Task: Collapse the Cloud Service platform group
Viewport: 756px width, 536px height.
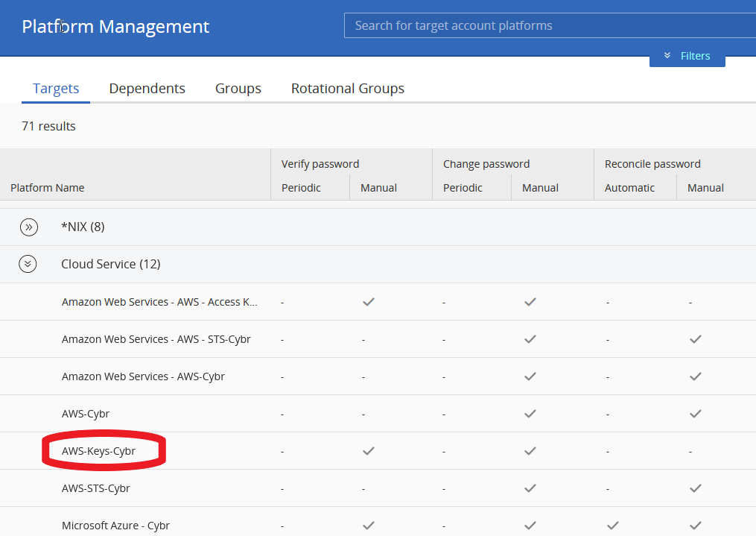Action: [x=28, y=264]
